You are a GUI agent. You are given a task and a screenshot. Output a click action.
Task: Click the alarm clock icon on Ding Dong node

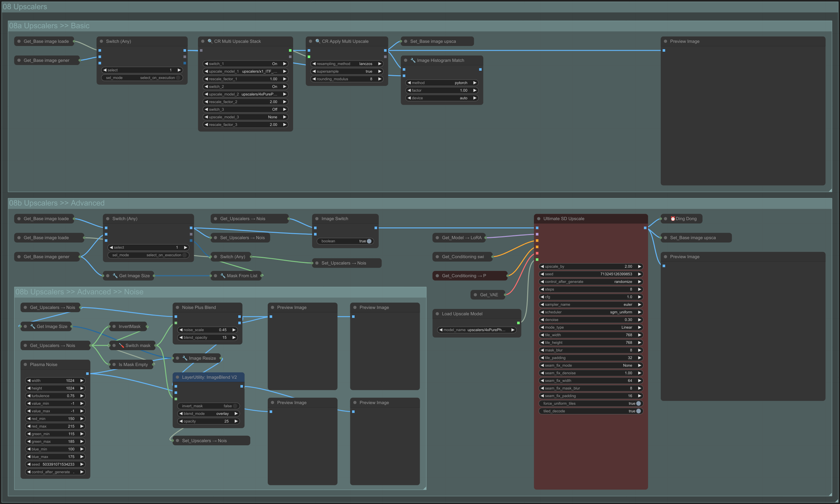[673, 219]
